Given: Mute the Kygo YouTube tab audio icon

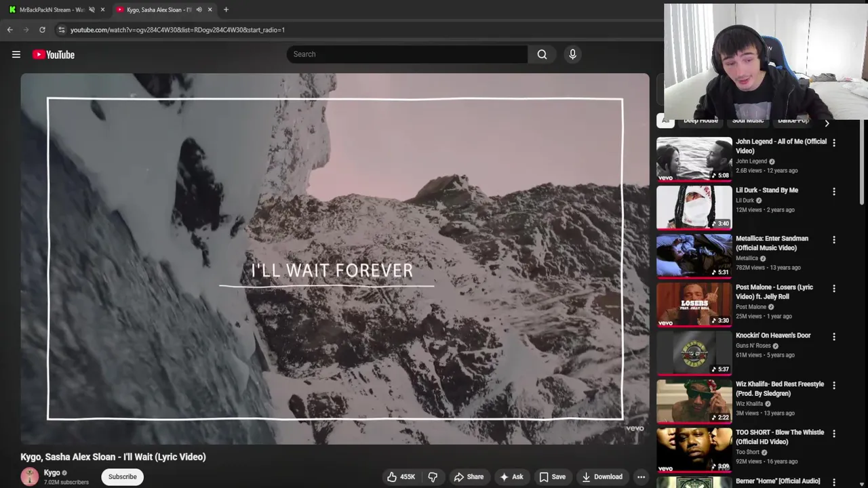Looking at the screenshot, I should (199, 9).
